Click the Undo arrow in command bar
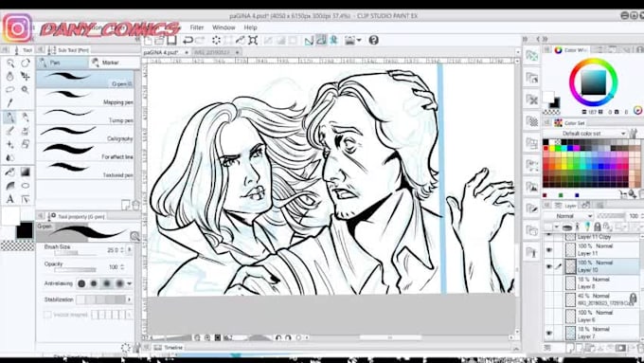The image size is (644, 363). click(x=188, y=40)
